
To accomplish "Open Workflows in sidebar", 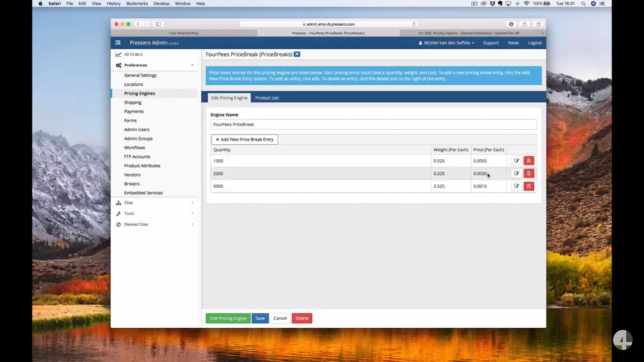I will 135,147.
